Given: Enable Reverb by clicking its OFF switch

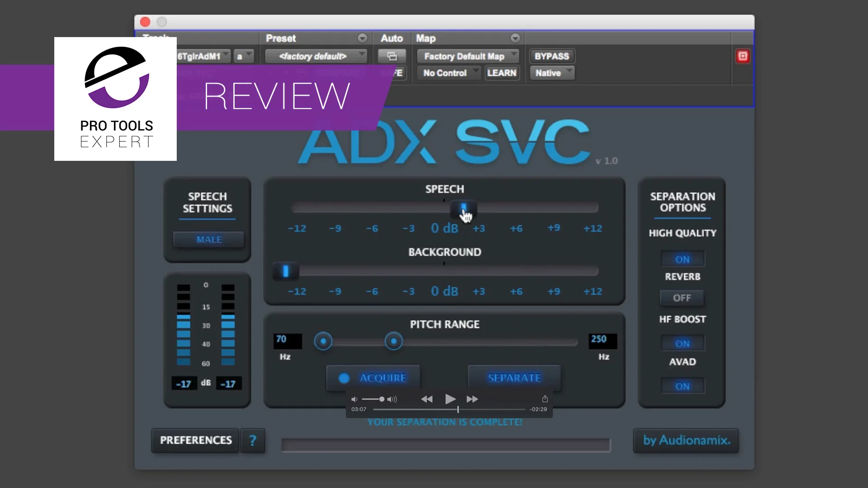Looking at the screenshot, I should tap(681, 298).
